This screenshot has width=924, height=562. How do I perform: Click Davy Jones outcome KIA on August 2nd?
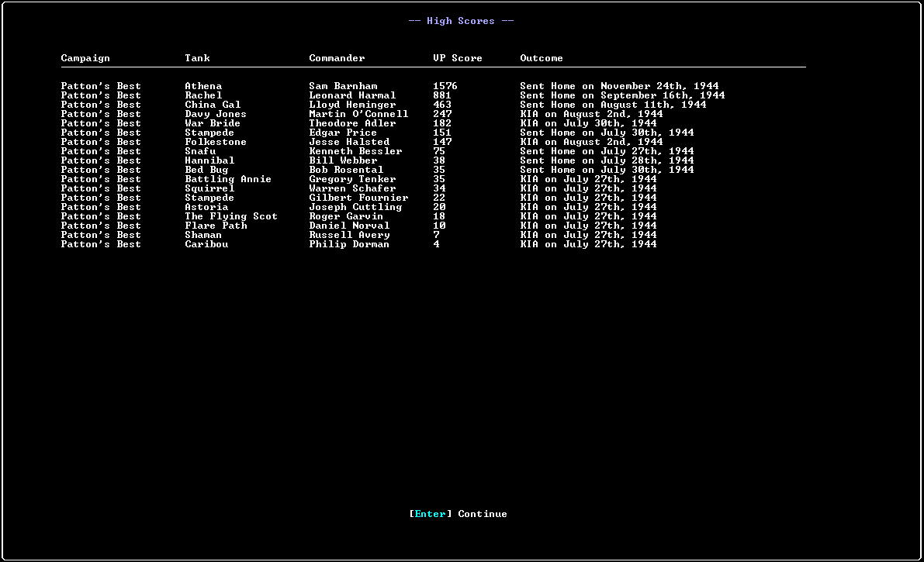point(591,114)
